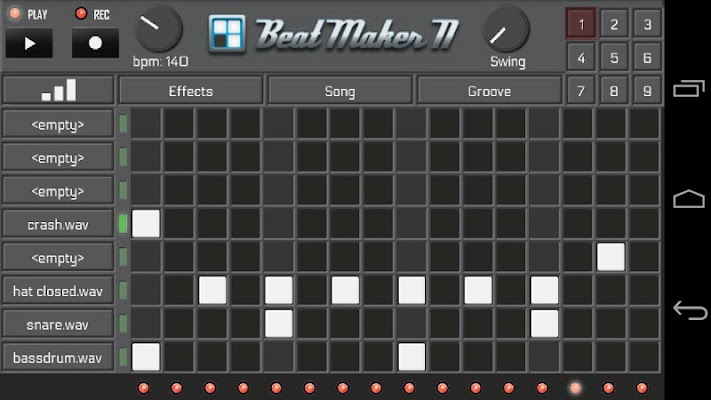Toggle off the active step 15 cell above hat row
The height and width of the screenshot is (400, 711).
(x=611, y=257)
